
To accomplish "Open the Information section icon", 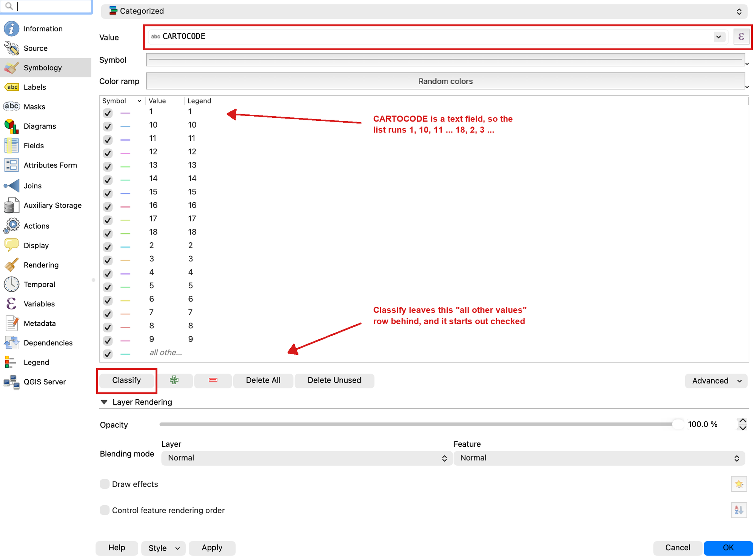I will tap(11, 29).
